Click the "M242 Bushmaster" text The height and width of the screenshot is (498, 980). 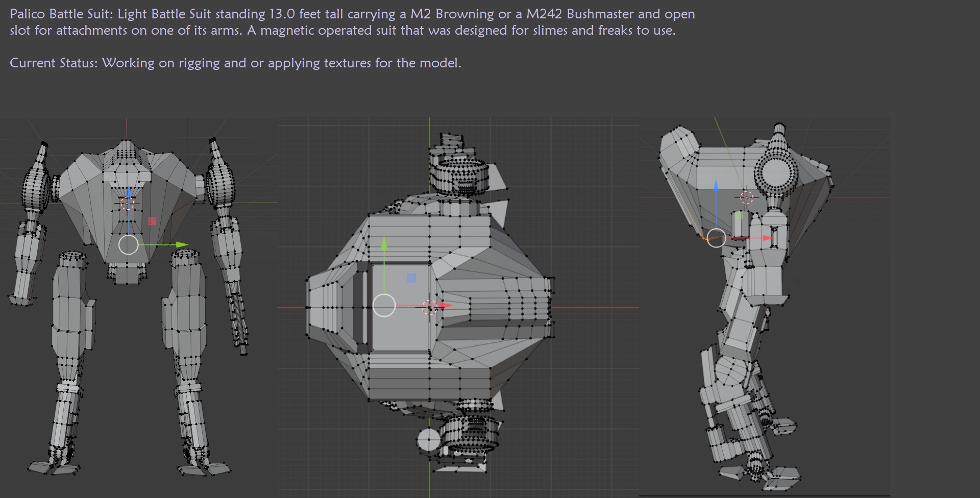[x=580, y=14]
